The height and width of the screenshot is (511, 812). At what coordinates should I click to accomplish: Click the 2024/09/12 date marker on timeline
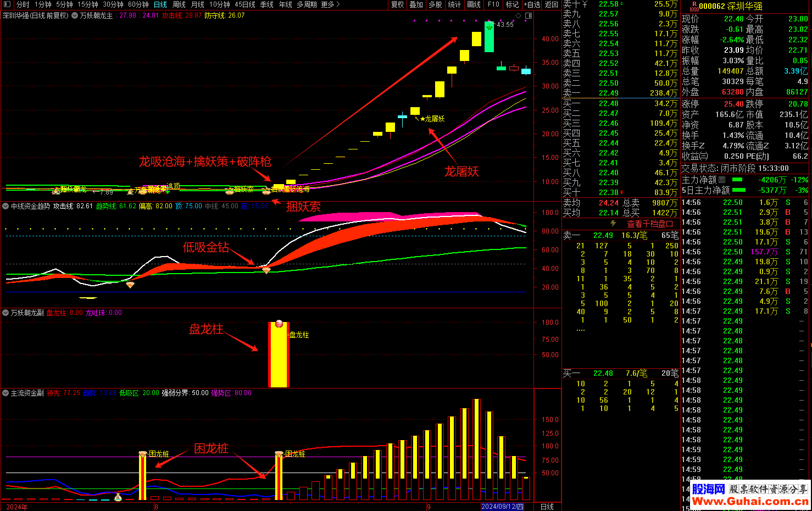[502, 507]
